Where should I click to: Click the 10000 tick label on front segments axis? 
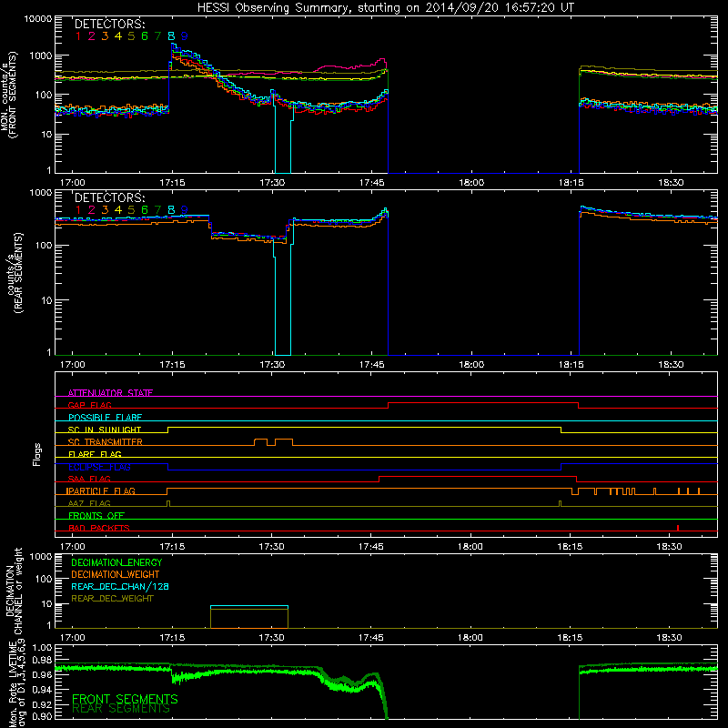(x=38, y=19)
